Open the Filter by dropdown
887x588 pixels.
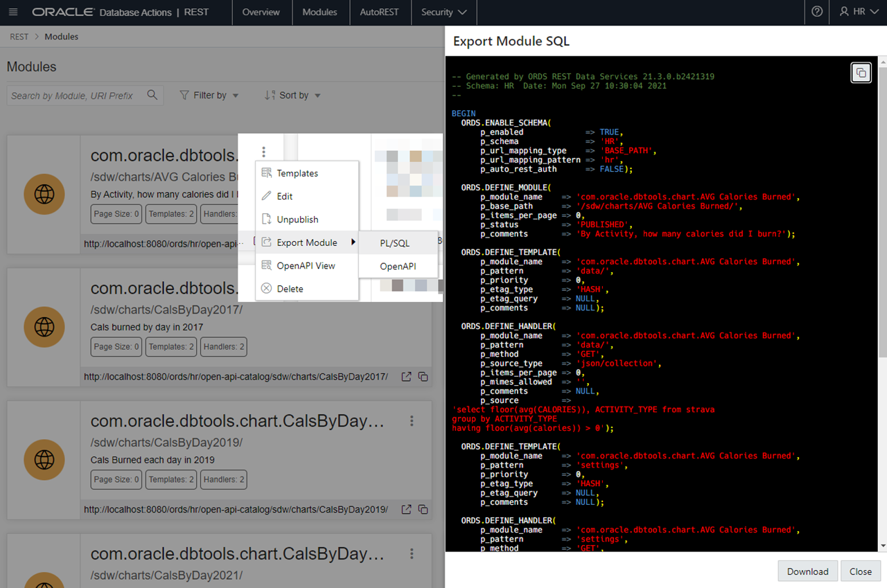point(209,96)
